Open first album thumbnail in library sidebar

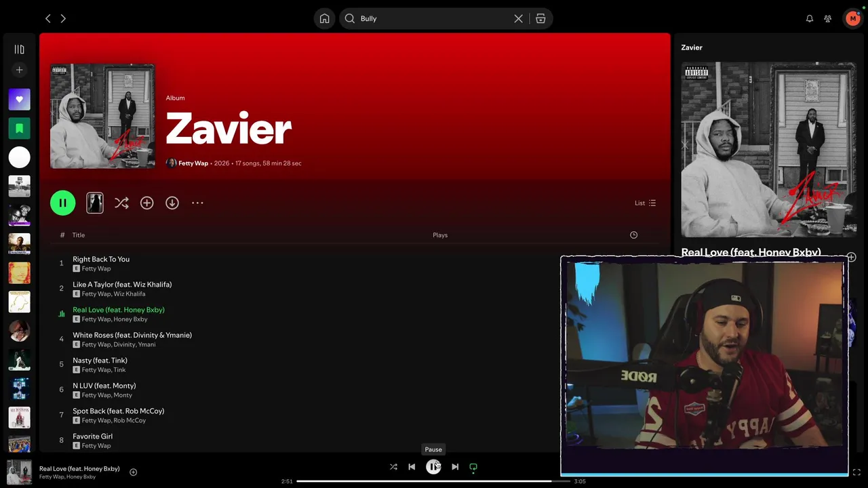point(19,186)
